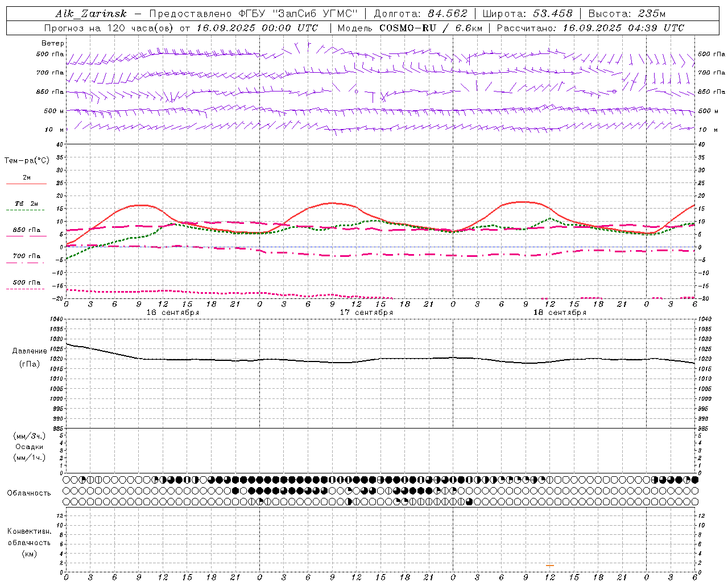Click the 985 value on the left pressure axis
The height and width of the screenshot is (582, 728).
pos(57,429)
